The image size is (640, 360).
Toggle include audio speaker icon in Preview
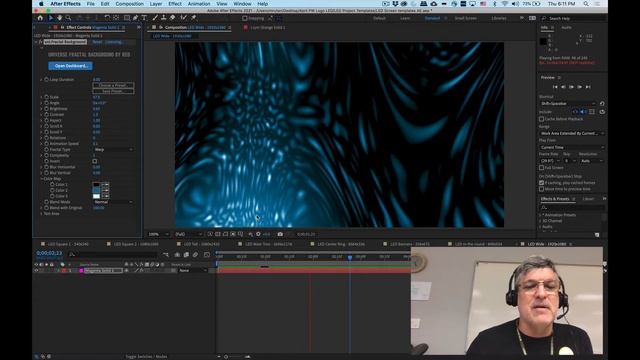(x=583, y=112)
